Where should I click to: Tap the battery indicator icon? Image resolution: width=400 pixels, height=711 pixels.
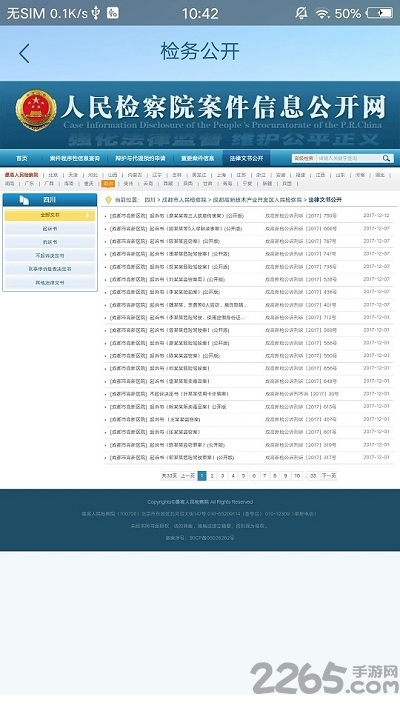pos(380,13)
